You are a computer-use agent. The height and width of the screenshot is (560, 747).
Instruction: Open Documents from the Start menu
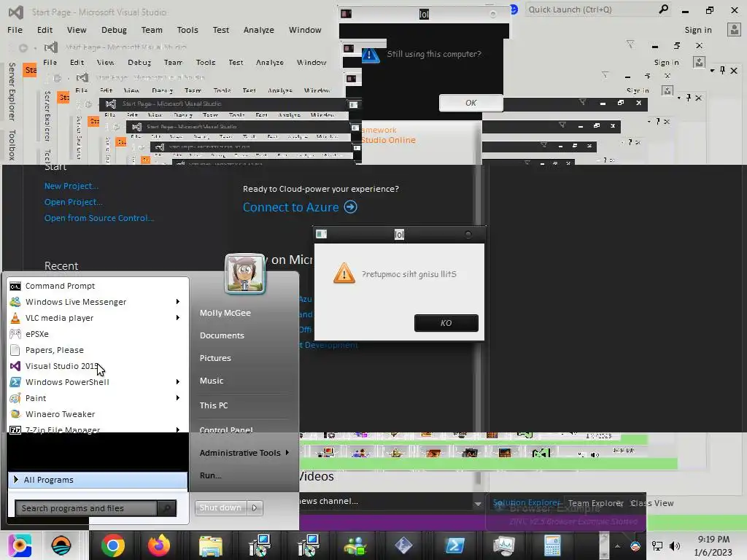[x=222, y=335]
